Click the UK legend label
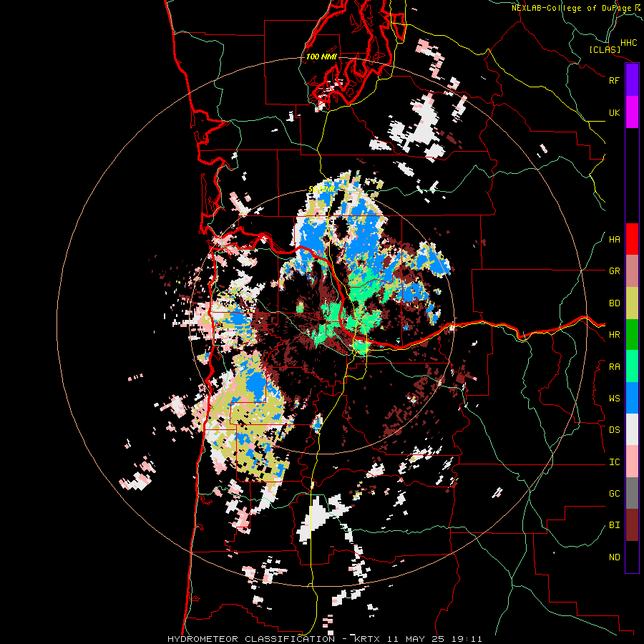The height and width of the screenshot is (644, 644). 614,112
